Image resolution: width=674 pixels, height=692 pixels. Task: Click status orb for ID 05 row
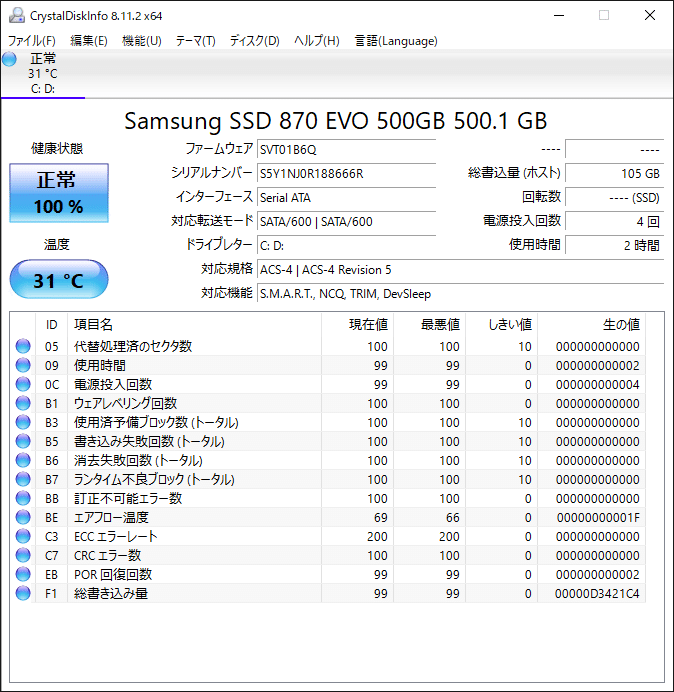click(23, 346)
